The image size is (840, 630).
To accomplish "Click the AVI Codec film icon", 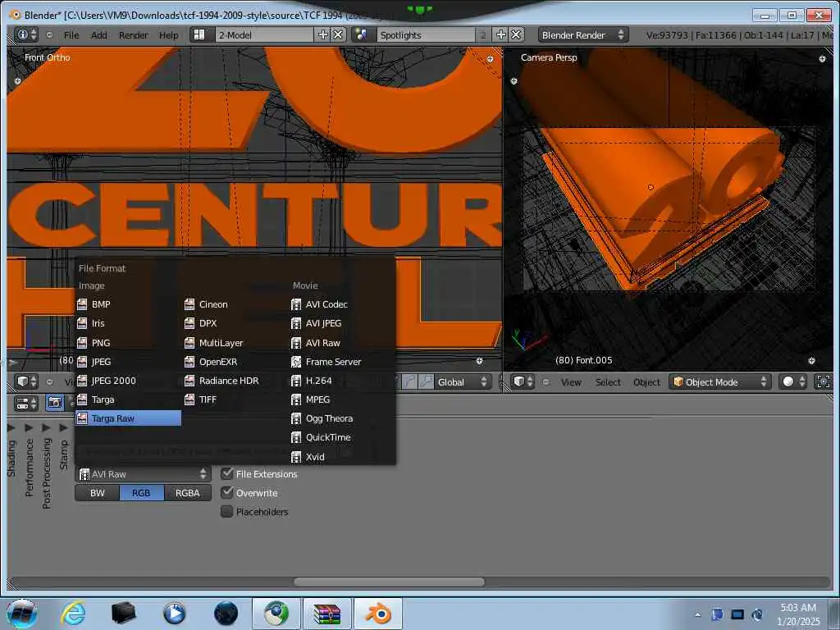I will pyautogui.click(x=296, y=304).
